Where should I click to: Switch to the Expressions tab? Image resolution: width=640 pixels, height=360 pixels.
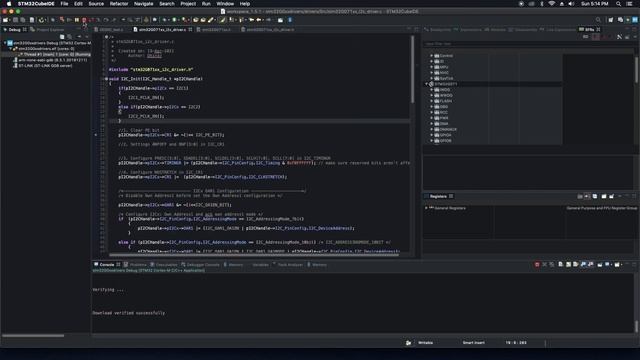(x=468, y=29)
